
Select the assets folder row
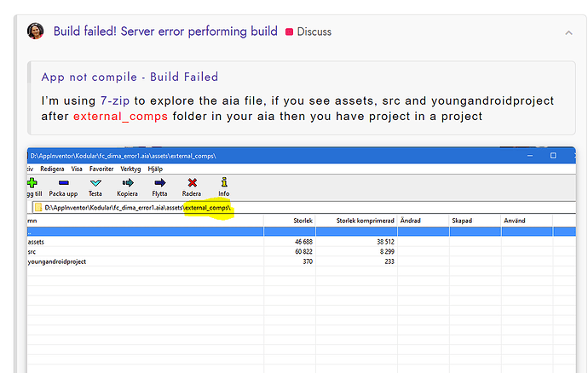point(302,242)
